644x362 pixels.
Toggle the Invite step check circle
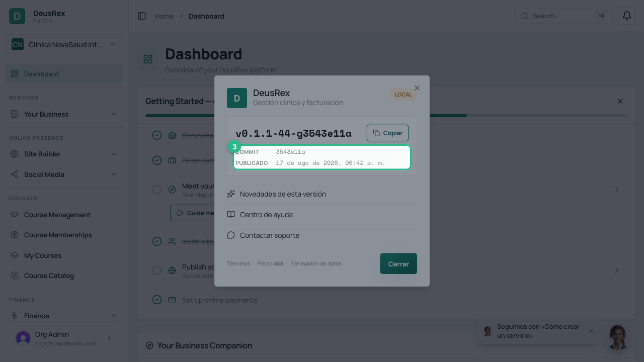pos(157,241)
